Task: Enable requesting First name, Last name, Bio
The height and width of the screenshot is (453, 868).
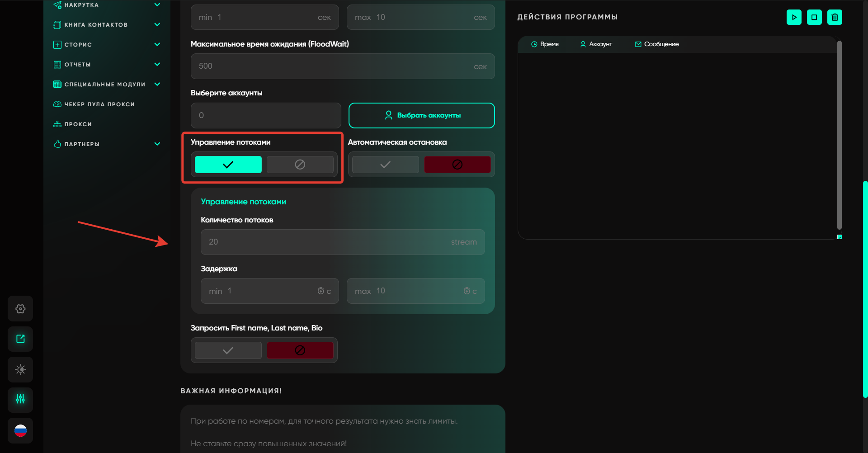Action: 228,350
